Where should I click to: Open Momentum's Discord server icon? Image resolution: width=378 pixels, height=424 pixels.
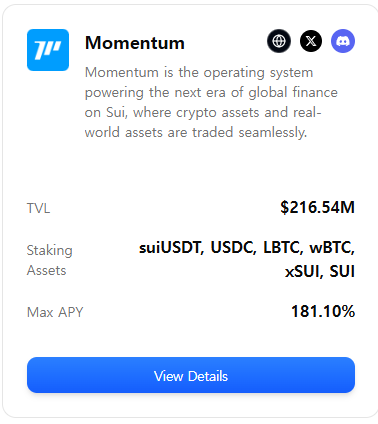pos(343,41)
